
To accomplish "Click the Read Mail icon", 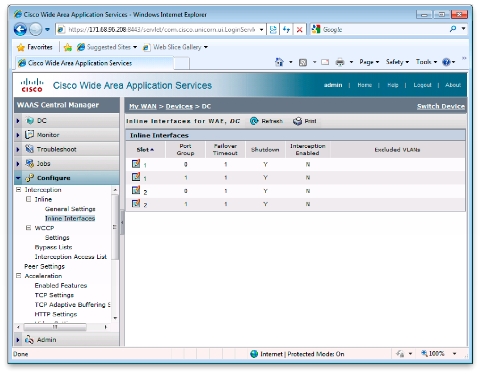I will [x=325, y=62].
